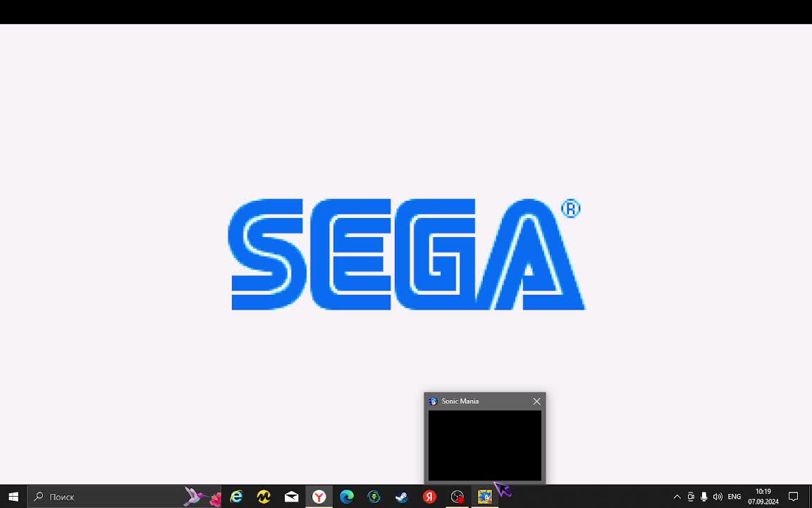Launch Steam from the taskbar
Viewport: 812px width, 508px height.
point(401,497)
